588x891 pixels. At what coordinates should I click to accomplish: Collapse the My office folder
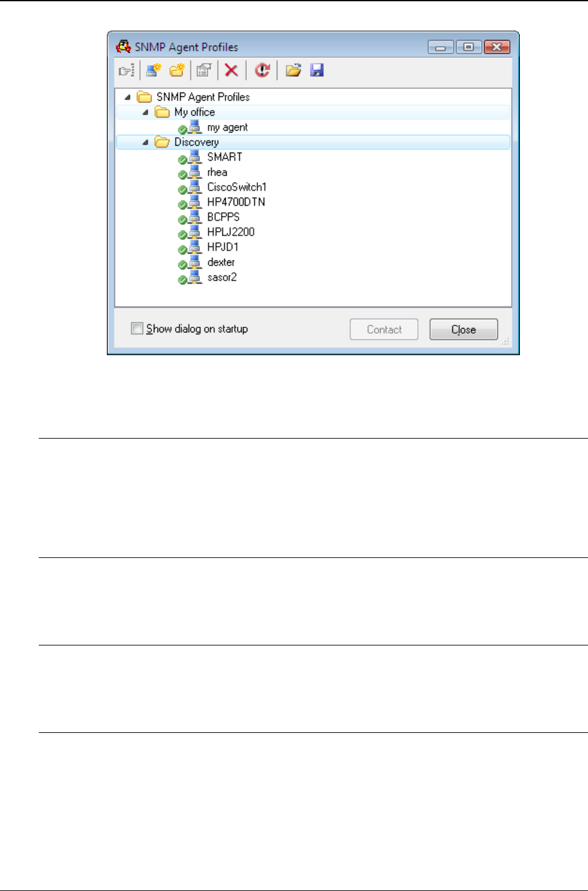tap(146, 112)
